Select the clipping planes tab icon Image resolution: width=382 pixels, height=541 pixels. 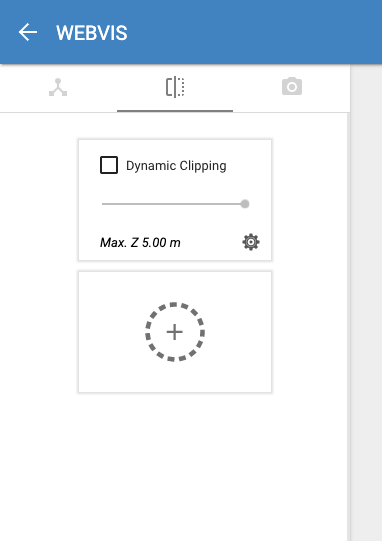click(x=175, y=87)
